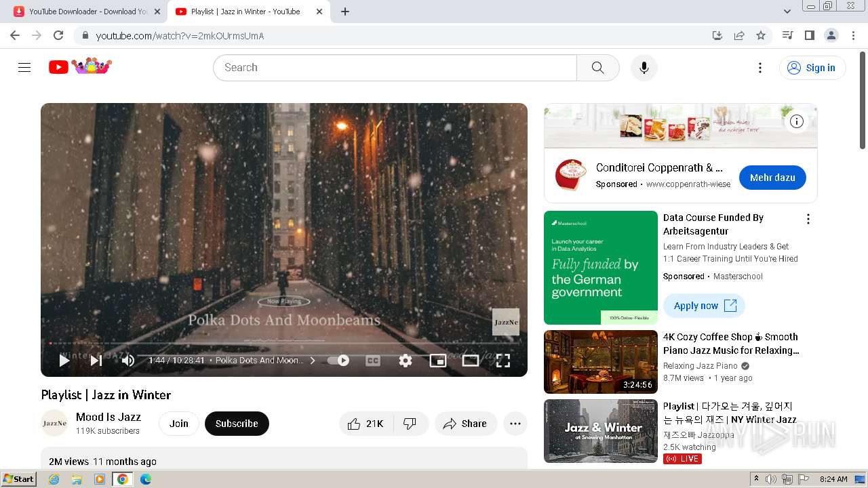This screenshot has height=488, width=868.
Task: Enter full screen mode
Action: [x=503, y=361]
